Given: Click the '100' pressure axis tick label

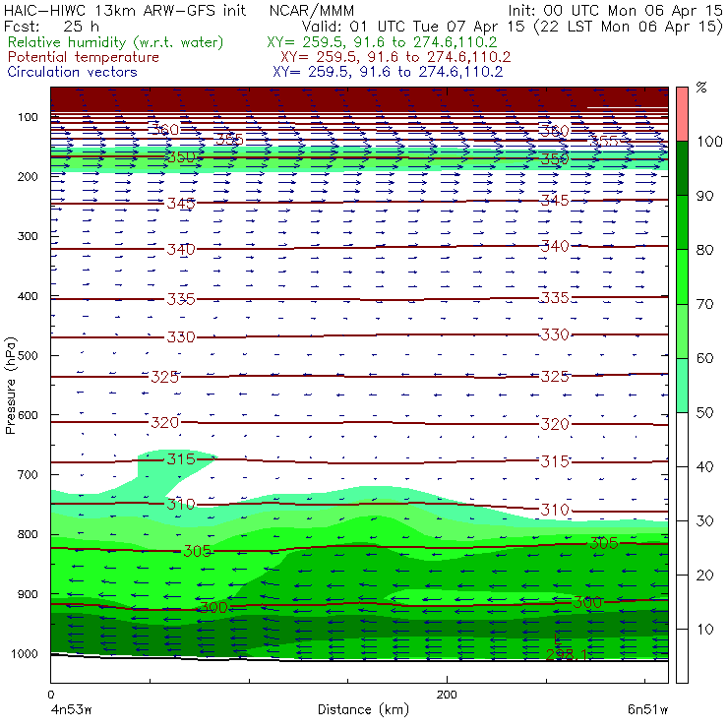Looking at the screenshot, I should [x=28, y=116].
